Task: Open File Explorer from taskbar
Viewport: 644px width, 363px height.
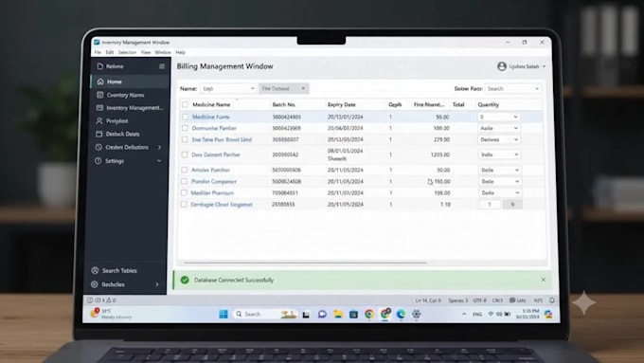Action: 338,315
